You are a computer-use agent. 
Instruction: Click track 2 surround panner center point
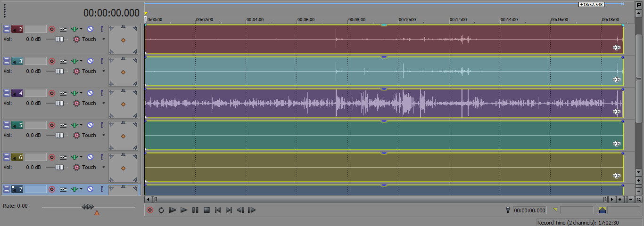point(124,40)
